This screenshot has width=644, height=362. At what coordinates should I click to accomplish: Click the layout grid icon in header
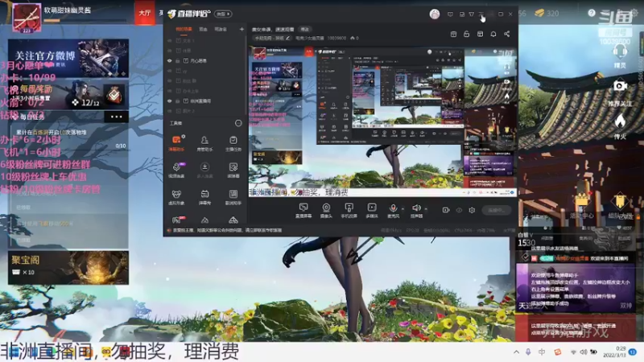coord(453,34)
